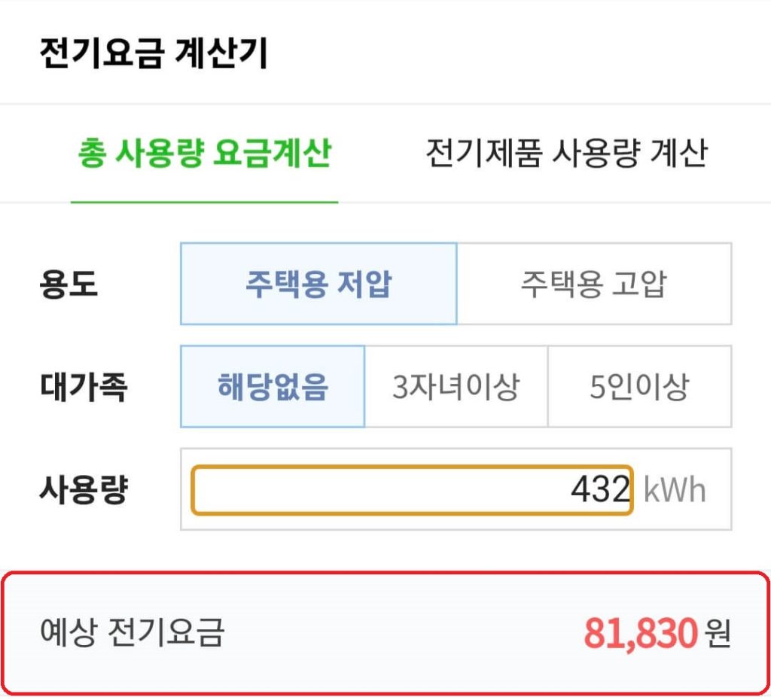Enable the 5인이상 household option

pyautogui.click(x=640, y=386)
